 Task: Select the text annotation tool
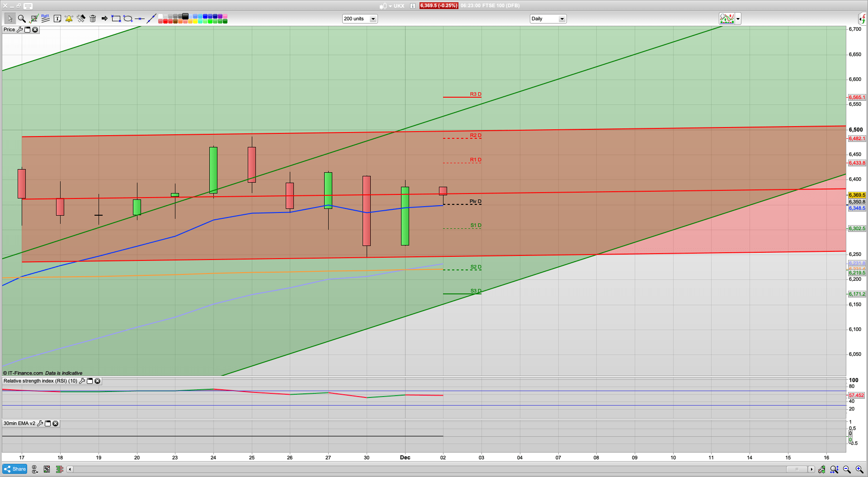click(x=57, y=19)
